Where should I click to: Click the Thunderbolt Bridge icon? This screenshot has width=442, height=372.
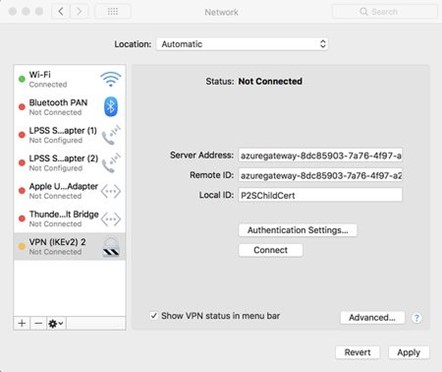click(111, 219)
